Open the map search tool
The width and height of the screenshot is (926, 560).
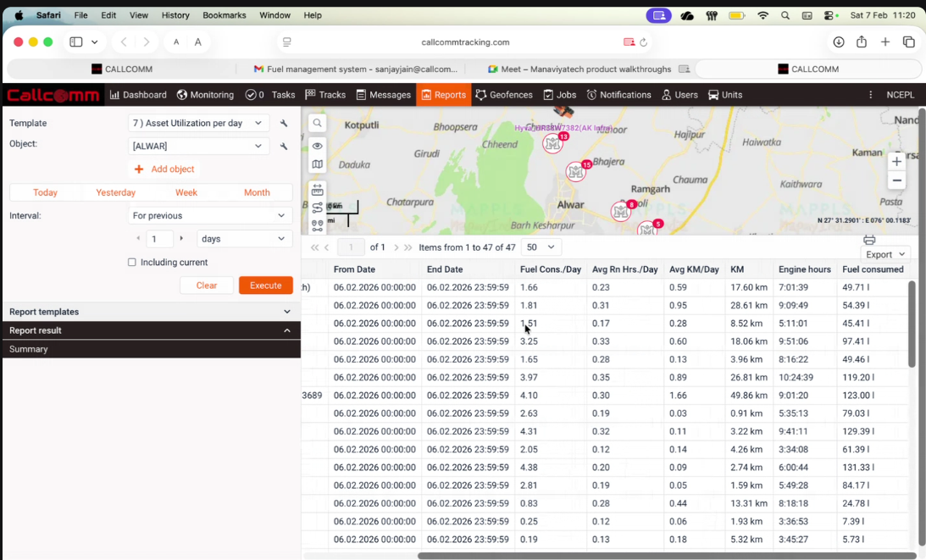(317, 123)
